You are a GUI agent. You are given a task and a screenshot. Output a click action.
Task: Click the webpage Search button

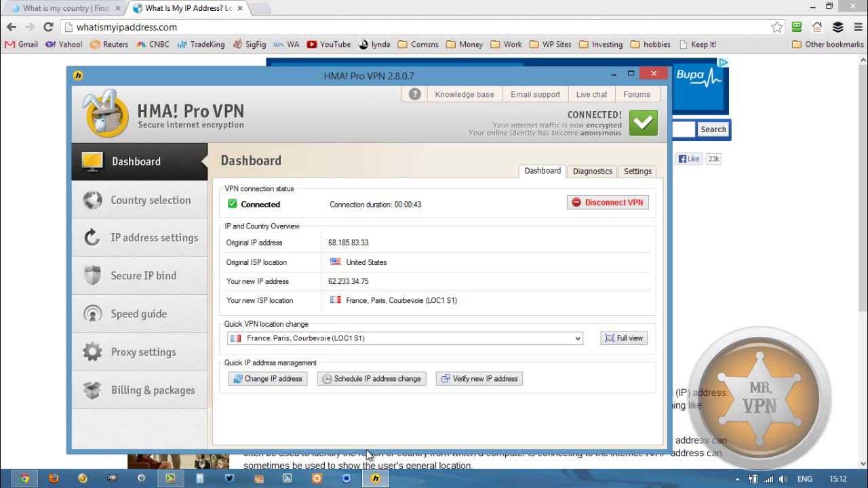[x=713, y=129]
